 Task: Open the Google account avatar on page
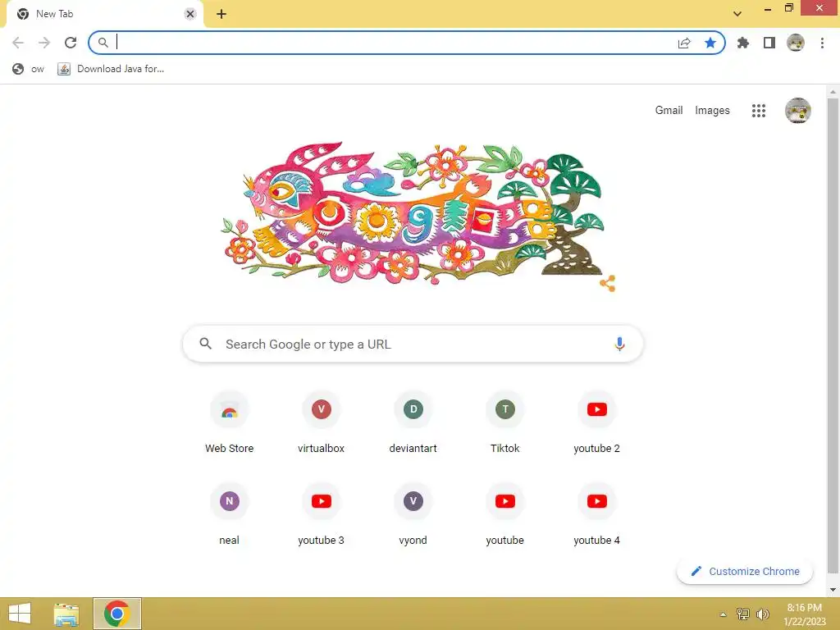click(797, 111)
